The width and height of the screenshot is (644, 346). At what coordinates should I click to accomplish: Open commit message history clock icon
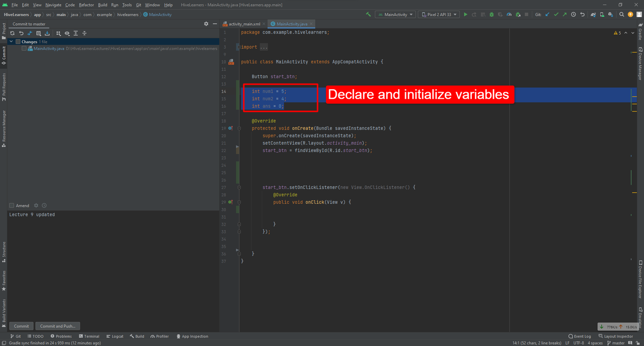click(44, 205)
